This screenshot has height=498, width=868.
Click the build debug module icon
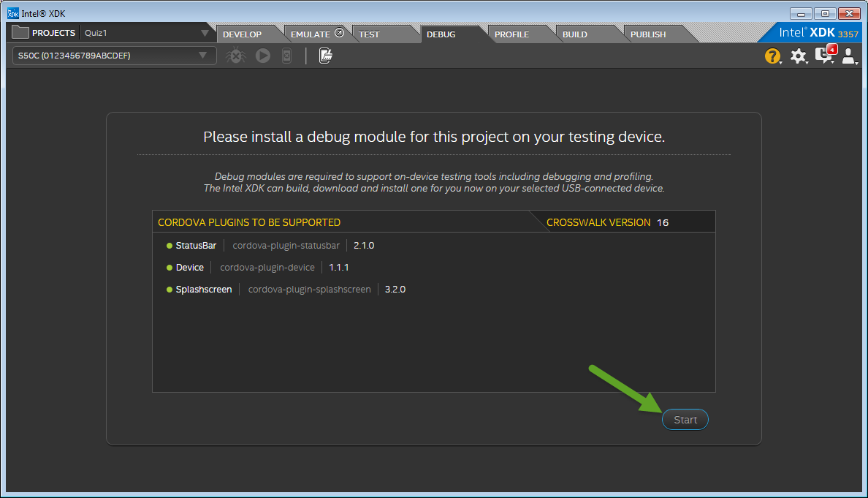326,56
